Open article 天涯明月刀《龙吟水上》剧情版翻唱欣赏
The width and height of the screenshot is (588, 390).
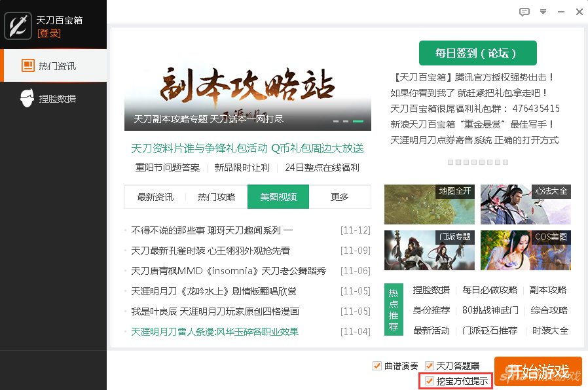tap(213, 291)
